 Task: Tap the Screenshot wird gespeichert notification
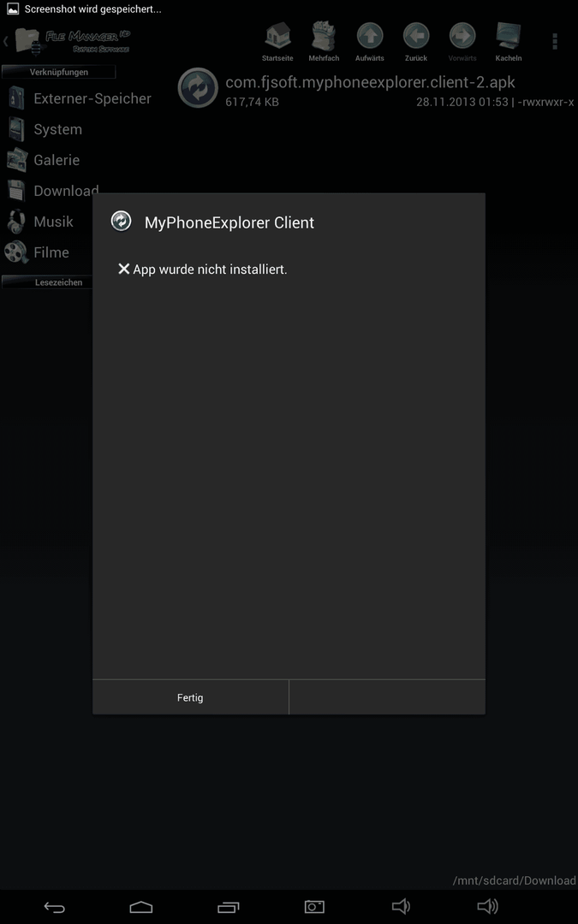pyautogui.click(x=84, y=9)
